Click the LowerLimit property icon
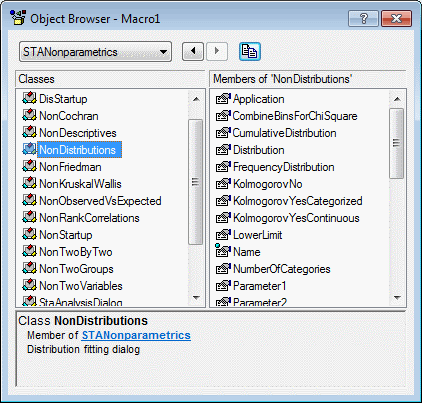 [x=223, y=235]
